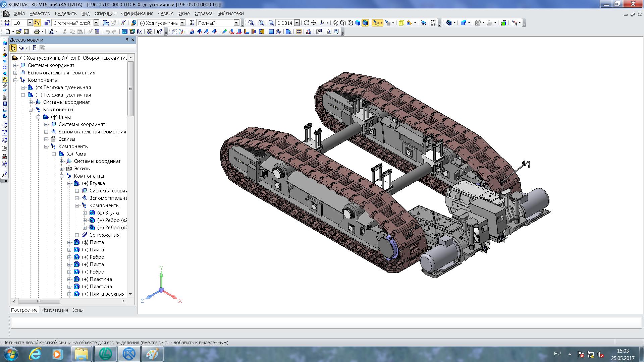This screenshot has height=362, width=644.
Task: Select (+) Плита верхняя in model tree
Action: point(103,294)
